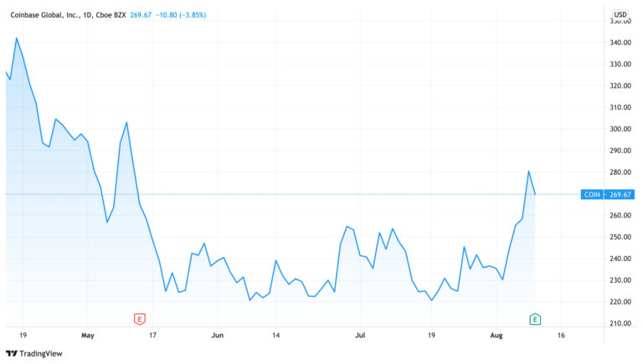
Task: Open the TradingView logo link
Action: 34,353
